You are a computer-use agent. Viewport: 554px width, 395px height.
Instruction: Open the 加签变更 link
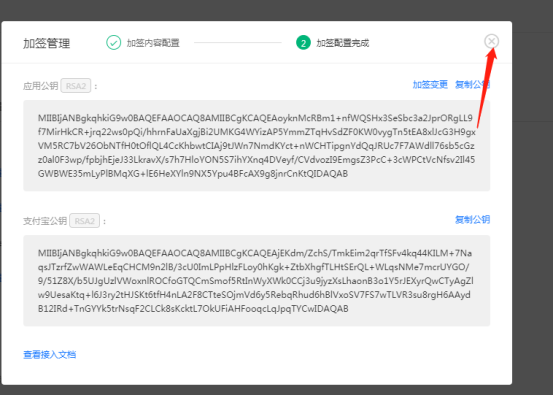(x=430, y=85)
